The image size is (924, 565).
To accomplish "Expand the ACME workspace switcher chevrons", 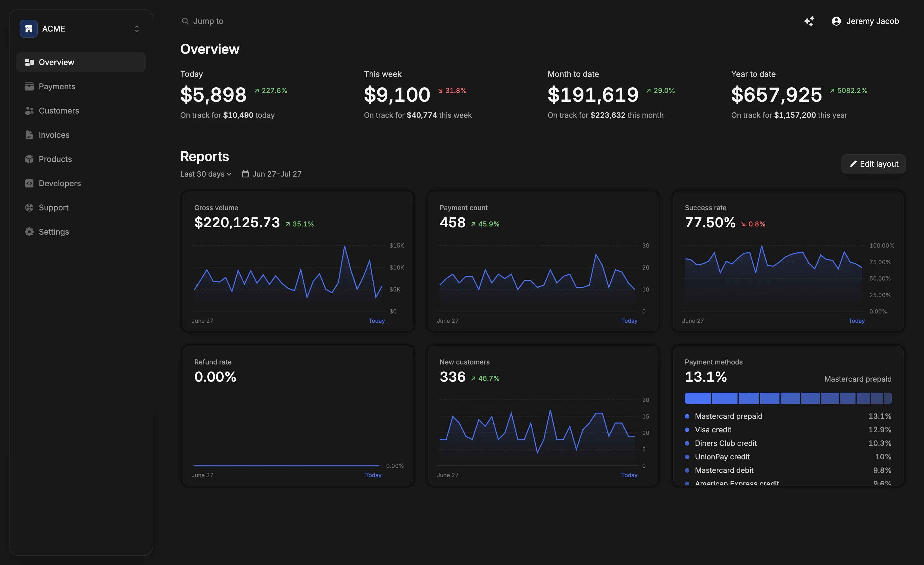I will pyautogui.click(x=137, y=29).
